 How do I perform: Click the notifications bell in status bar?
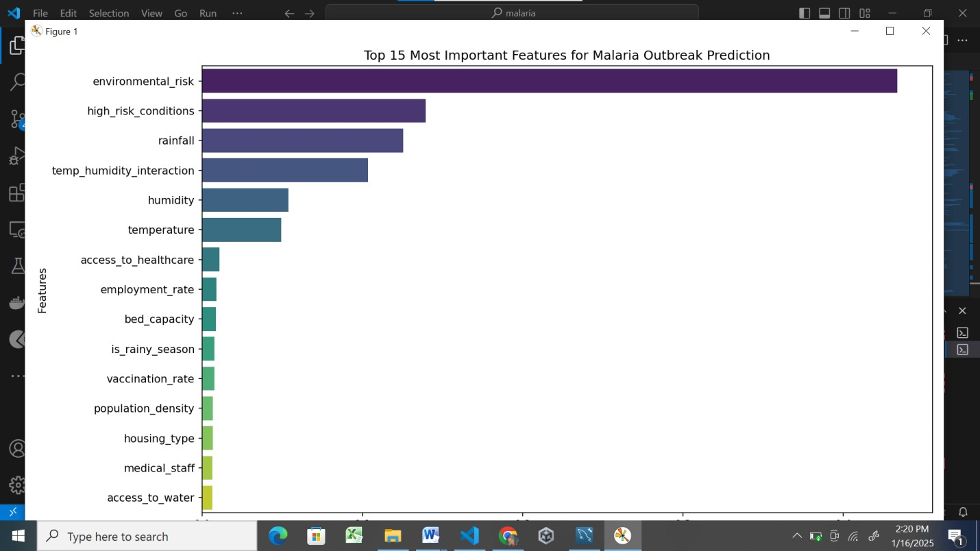tap(963, 512)
